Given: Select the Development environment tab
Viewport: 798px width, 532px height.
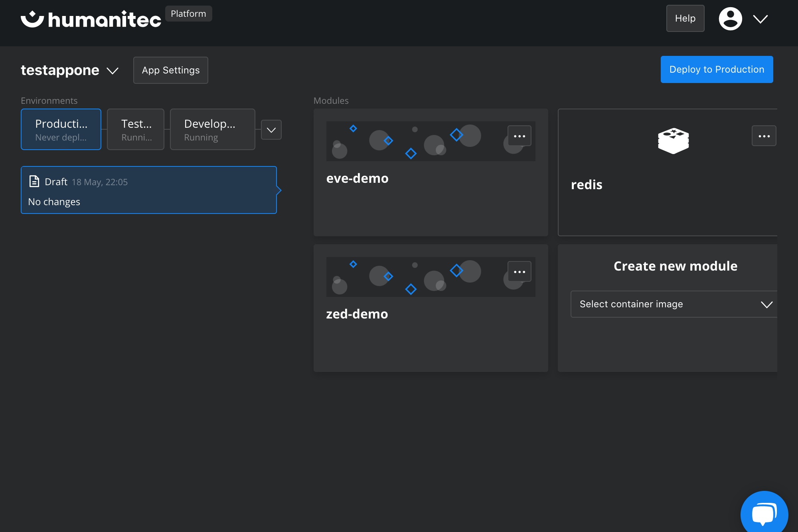Looking at the screenshot, I should (x=213, y=129).
